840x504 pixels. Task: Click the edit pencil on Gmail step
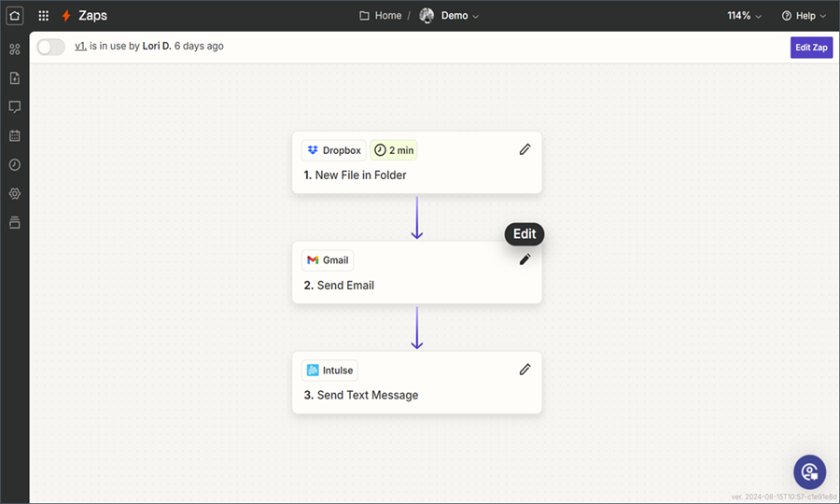(525, 259)
